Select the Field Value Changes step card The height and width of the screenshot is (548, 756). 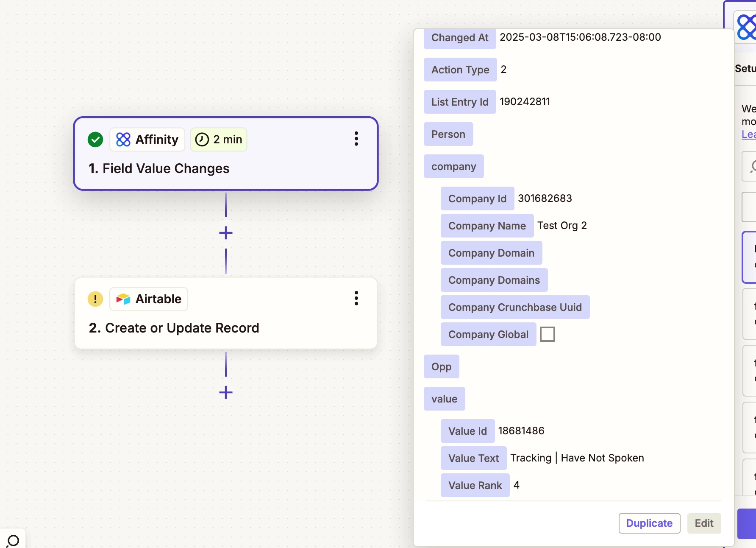[x=226, y=154]
